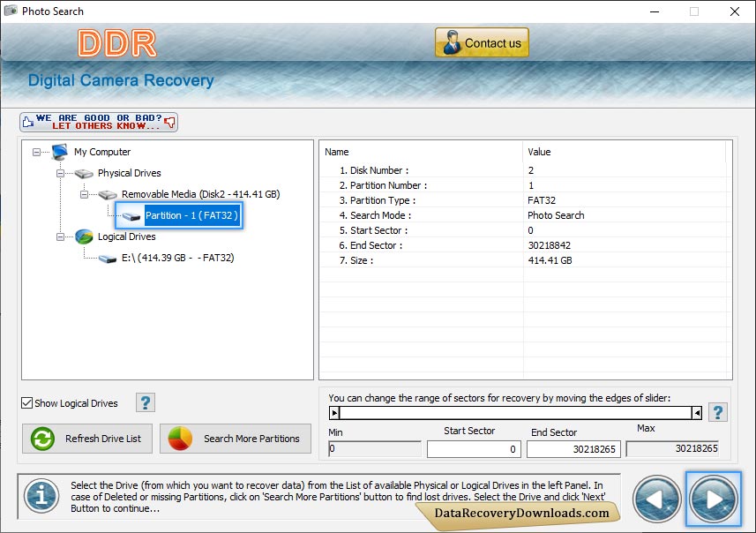The width and height of the screenshot is (756, 533).
Task: Click the Start Sector input field
Action: [474, 449]
